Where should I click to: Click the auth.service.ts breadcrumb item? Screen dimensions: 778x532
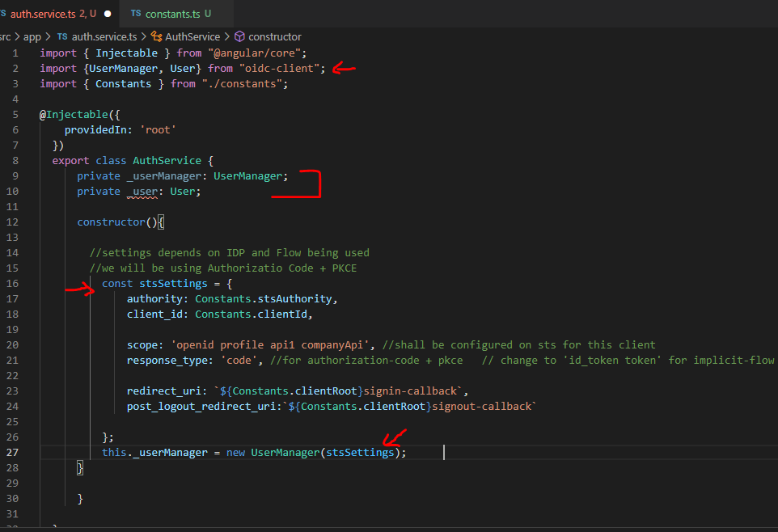[104, 36]
